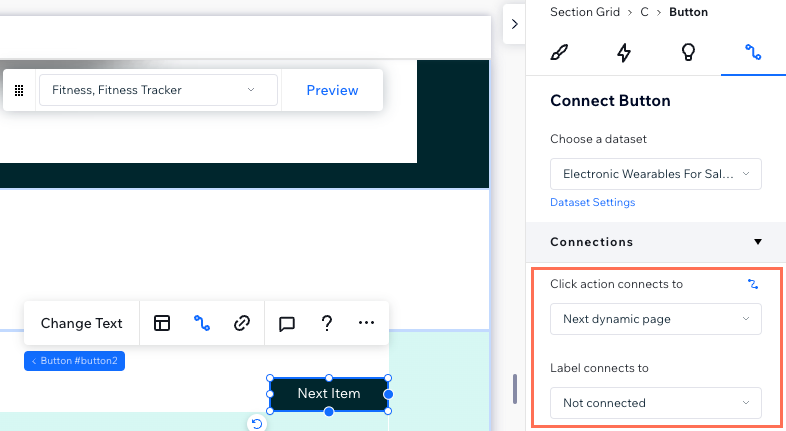
Task: Open the More actions ellipsis menu
Action: point(366,323)
